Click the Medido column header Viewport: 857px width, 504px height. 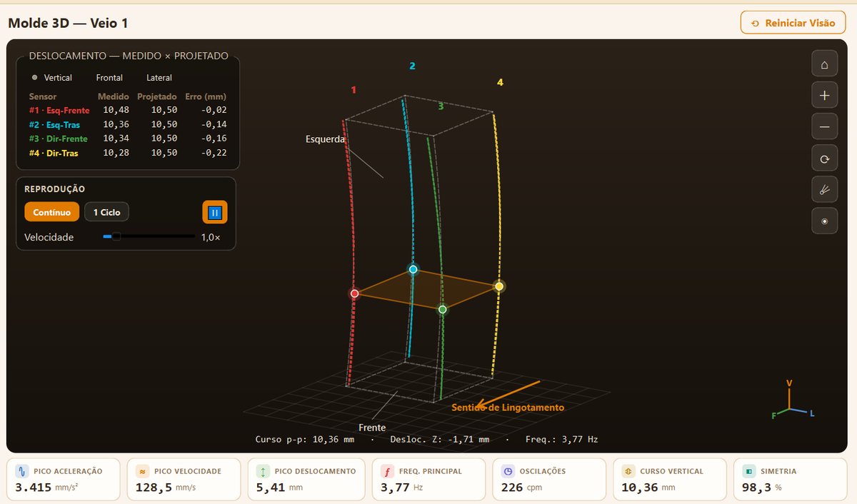[x=114, y=96]
